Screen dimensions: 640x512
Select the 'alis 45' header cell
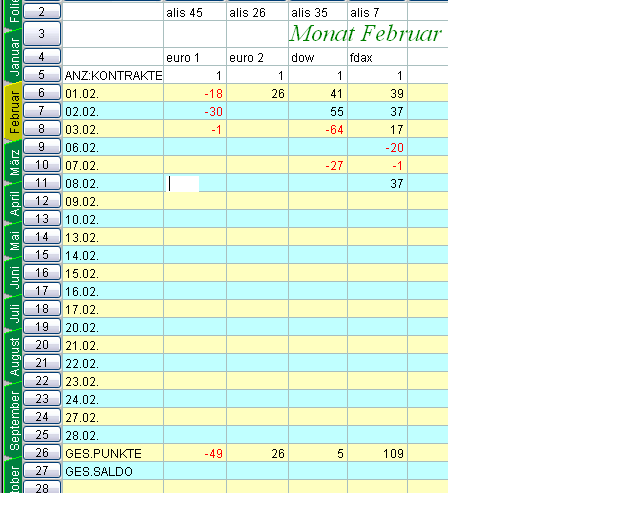(195, 12)
